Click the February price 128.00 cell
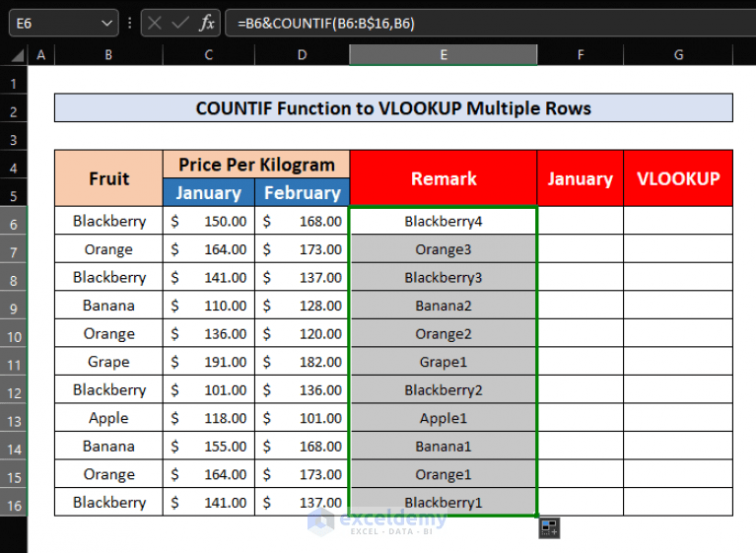This screenshot has height=553, width=756. point(302,306)
